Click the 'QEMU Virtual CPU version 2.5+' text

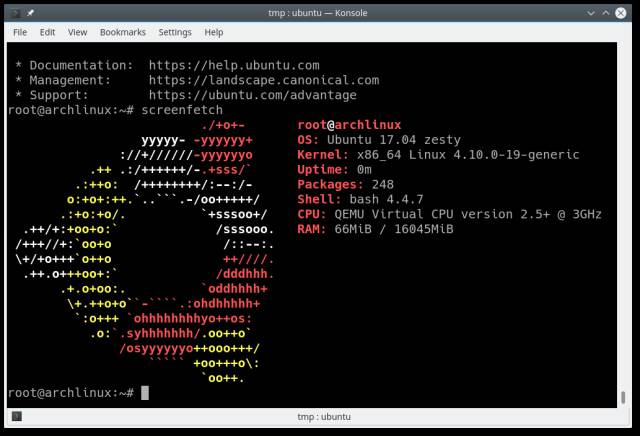(x=442, y=214)
